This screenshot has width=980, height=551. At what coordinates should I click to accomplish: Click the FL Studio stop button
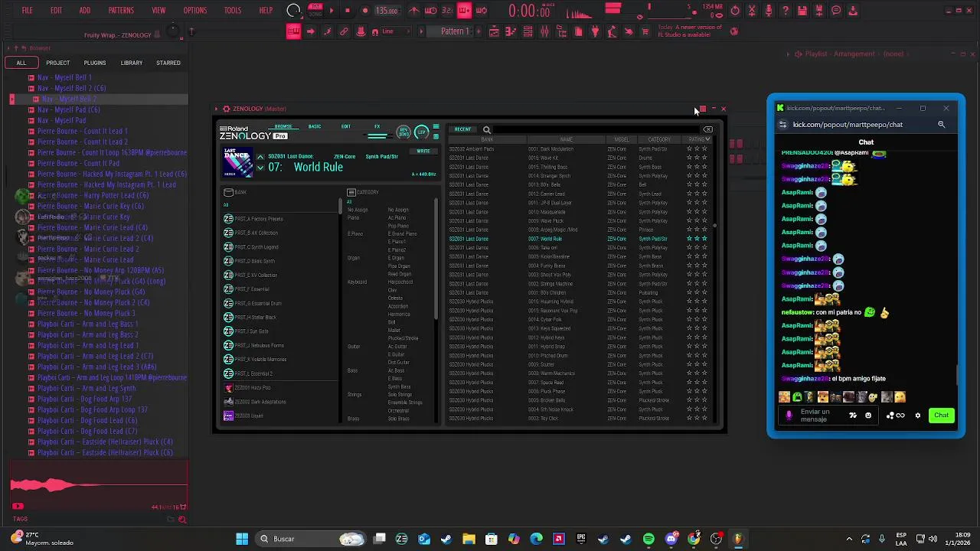coord(348,10)
